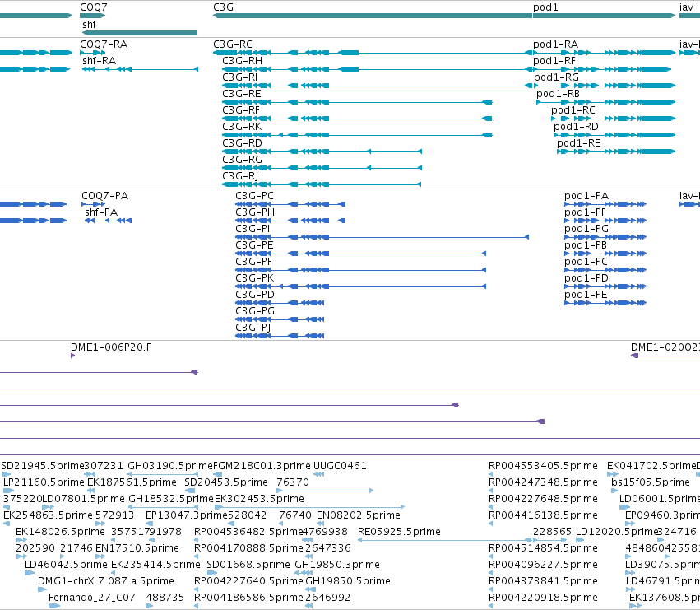This screenshot has height=610, width=700.
Task: Pick protein C3G-PG
Action: [x=255, y=311]
